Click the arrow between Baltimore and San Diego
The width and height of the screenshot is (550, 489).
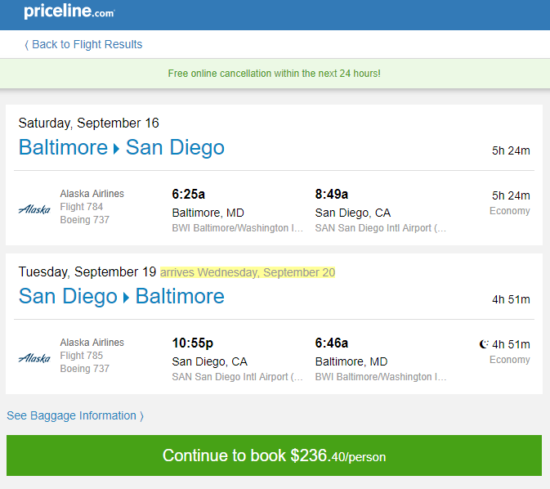click(116, 149)
